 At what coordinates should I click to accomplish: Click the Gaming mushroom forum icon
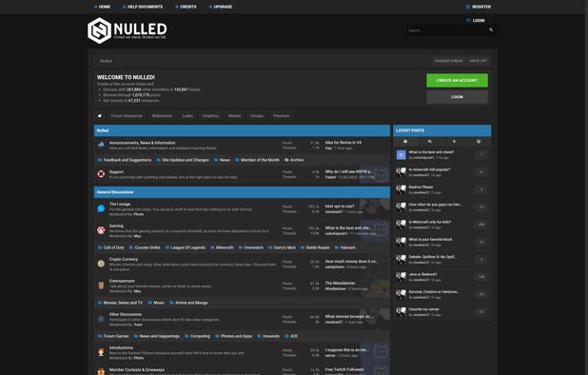[x=101, y=230]
